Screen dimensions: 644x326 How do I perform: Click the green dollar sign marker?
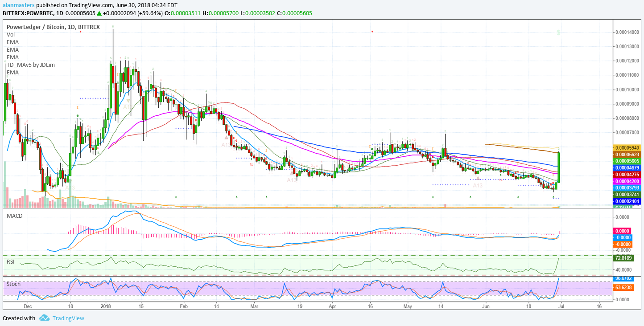[x=558, y=33]
